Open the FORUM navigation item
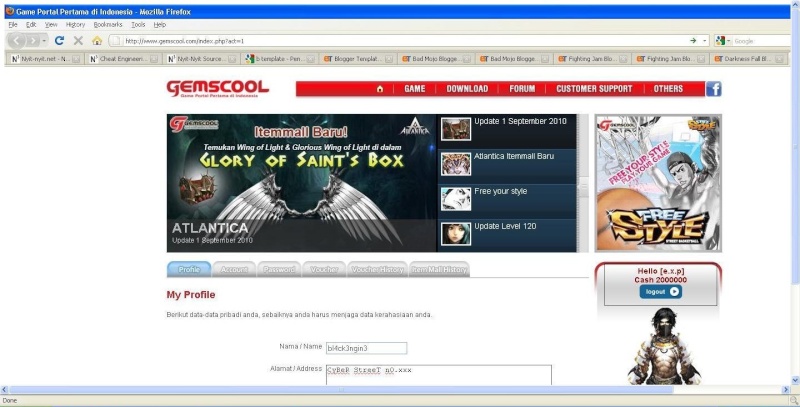This screenshot has height=407, width=800. [522, 89]
